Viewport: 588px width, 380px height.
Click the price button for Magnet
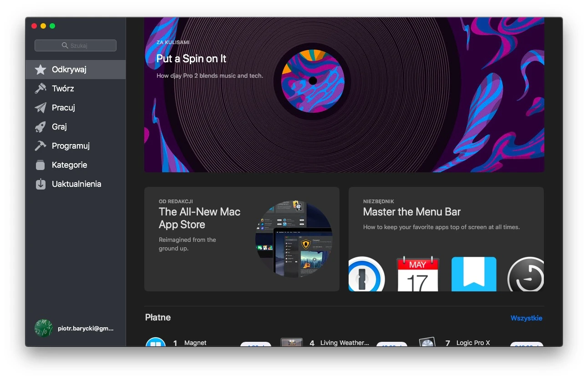pyautogui.click(x=256, y=344)
